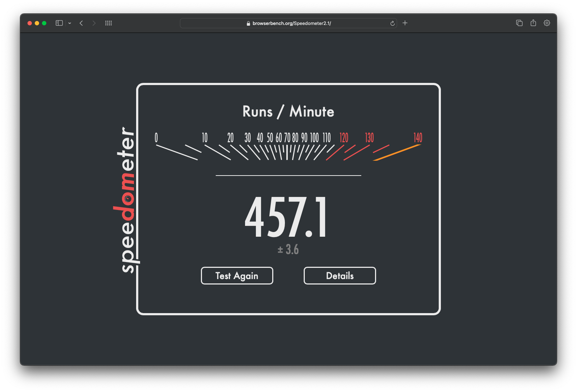Open the start page grid icon

pyautogui.click(x=109, y=23)
